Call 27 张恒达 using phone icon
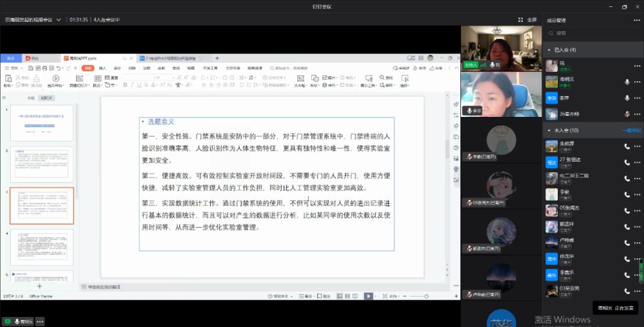This screenshot has width=644, height=327. (626, 161)
